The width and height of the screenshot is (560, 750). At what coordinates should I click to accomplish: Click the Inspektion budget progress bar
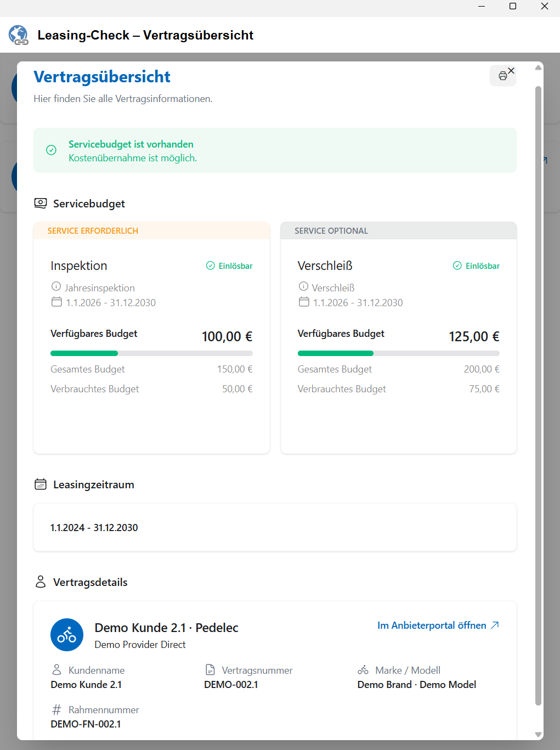pos(151,353)
